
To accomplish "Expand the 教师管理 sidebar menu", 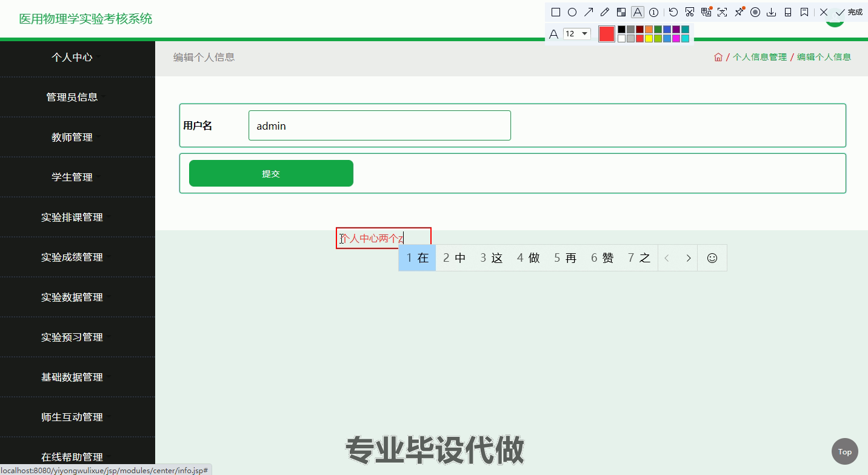I will (78, 137).
